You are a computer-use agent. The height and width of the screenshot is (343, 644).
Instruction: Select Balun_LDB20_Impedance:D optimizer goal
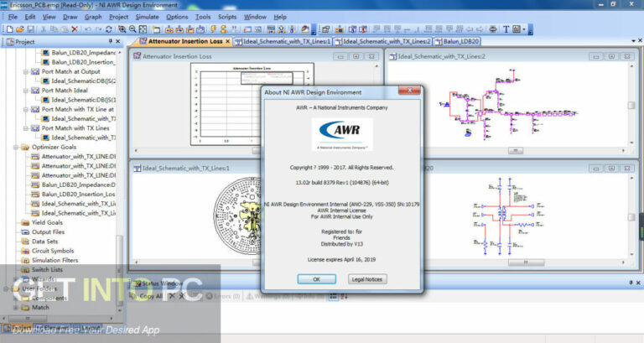pyautogui.click(x=78, y=184)
